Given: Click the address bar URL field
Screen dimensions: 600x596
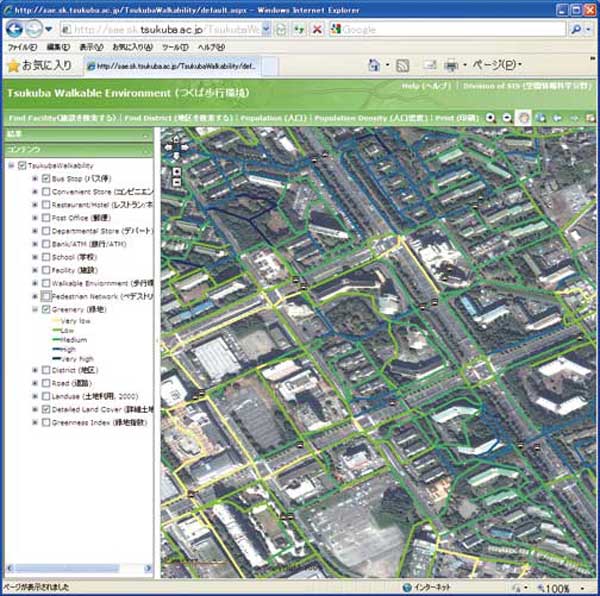Looking at the screenshot, I should (x=161, y=29).
